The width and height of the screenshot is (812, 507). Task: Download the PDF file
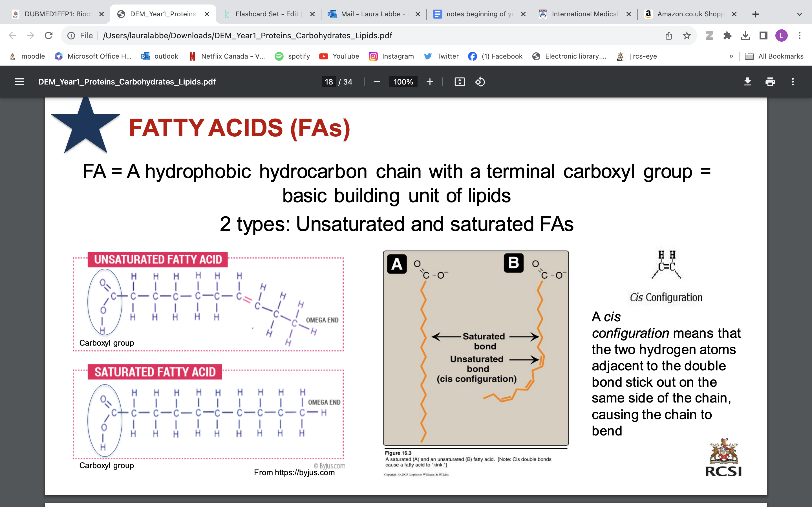[748, 81]
